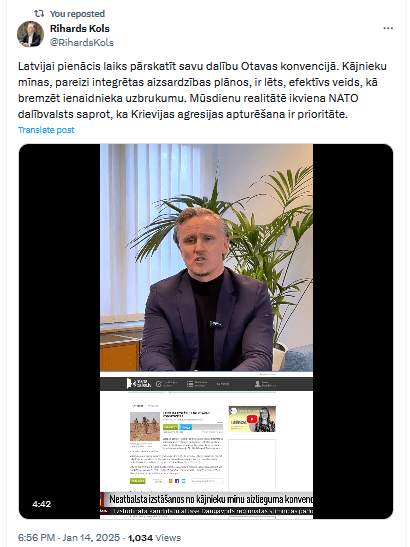Click the checkmark icon in dark header bar
410x547 pixels.
(159, 384)
